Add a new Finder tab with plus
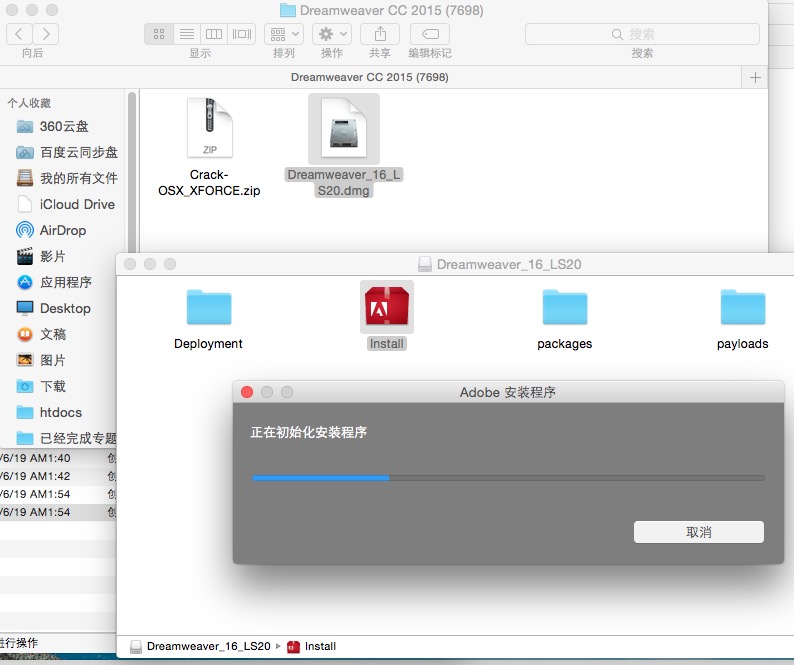Image resolution: width=794 pixels, height=665 pixels. pyautogui.click(x=755, y=77)
